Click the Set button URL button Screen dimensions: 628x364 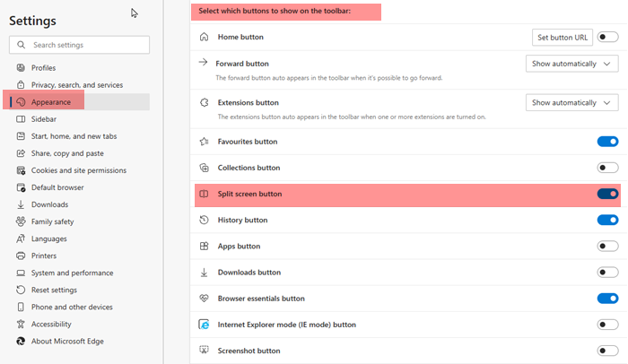[561, 37]
